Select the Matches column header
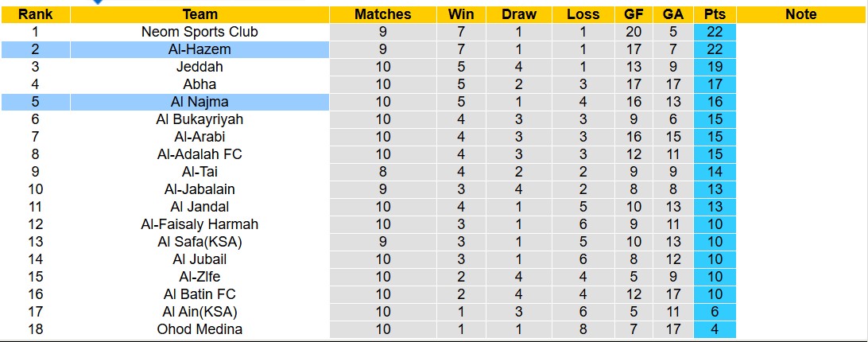868x342 pixels. tap(383, 14)
